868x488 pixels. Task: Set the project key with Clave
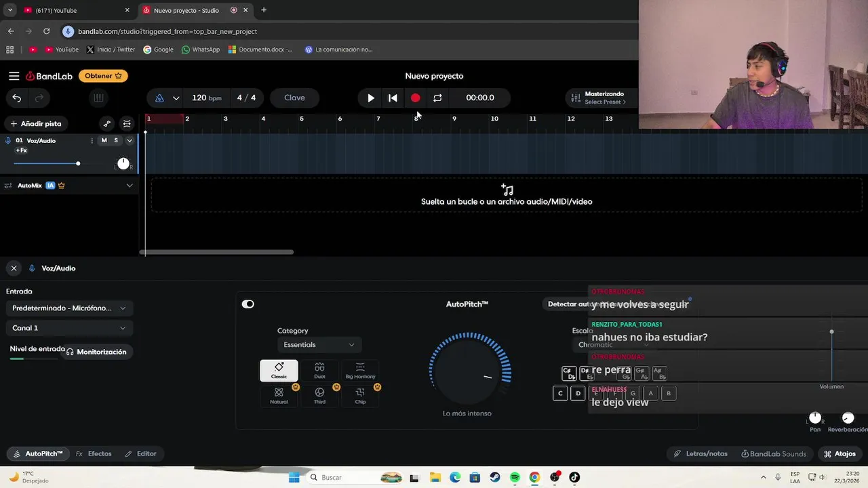[294, 98]
